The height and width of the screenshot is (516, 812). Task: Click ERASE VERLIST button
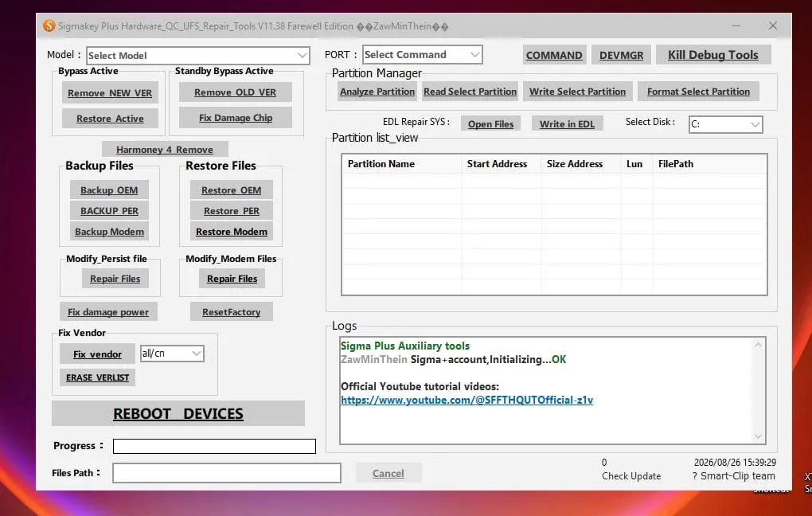point(97,377)
